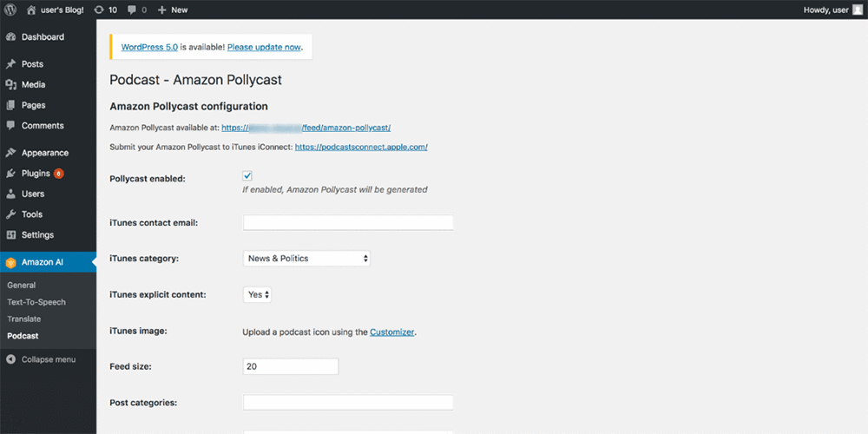Click the Feed size input box

pyautogui.click(x=291, y=366)
